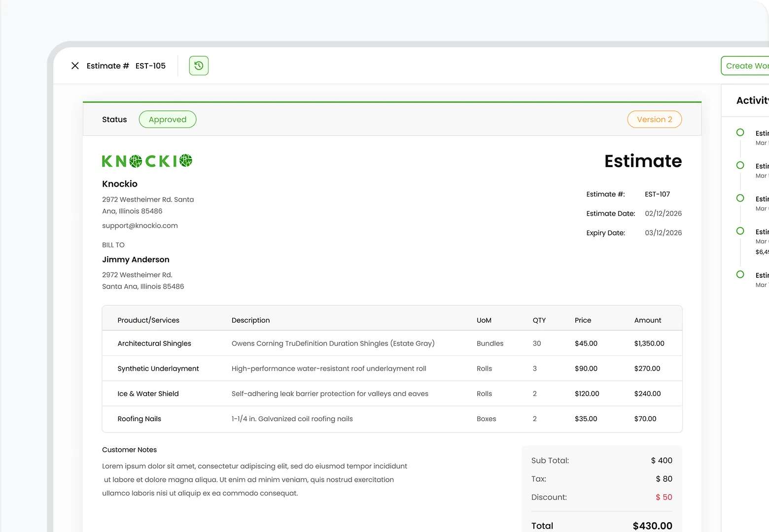This screenshot has width=769, height=532.
Task: Click the estimate date 02/12/2026
Action: point(663,213)
